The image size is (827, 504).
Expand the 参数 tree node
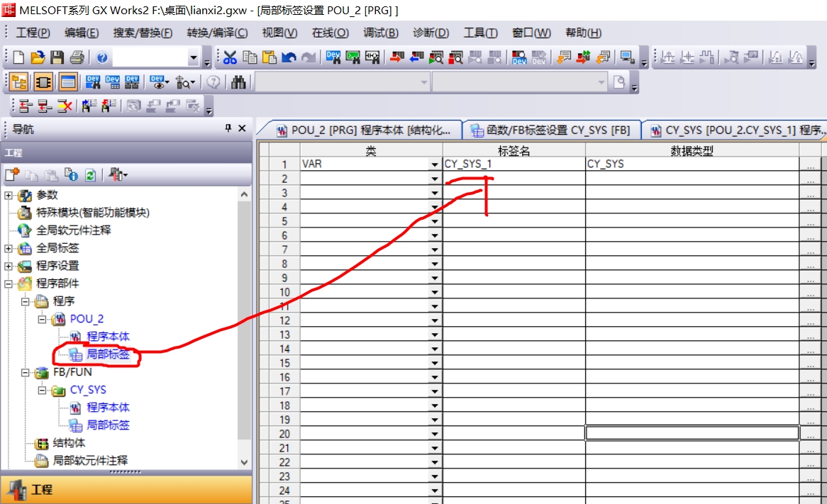(x=9, y=195)
